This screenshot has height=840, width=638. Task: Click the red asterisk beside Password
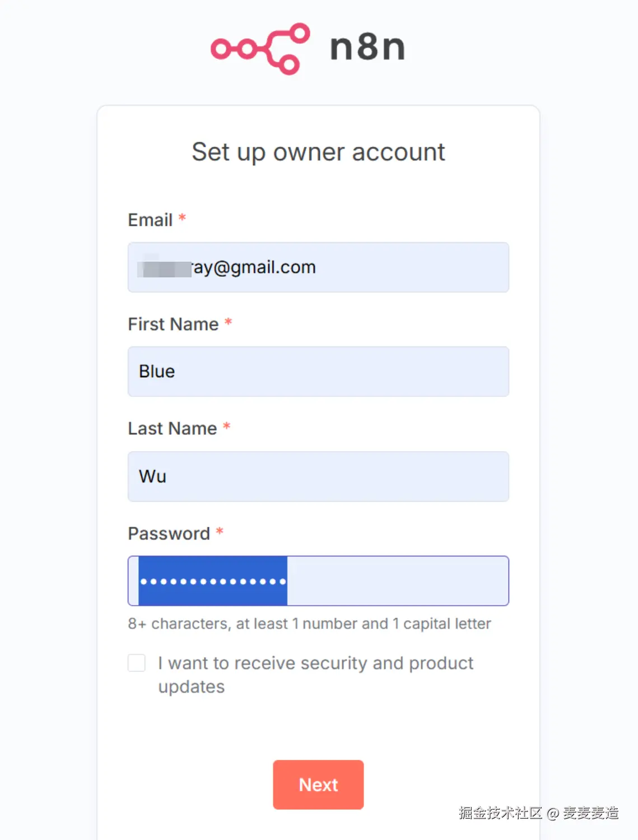point(220,531)
